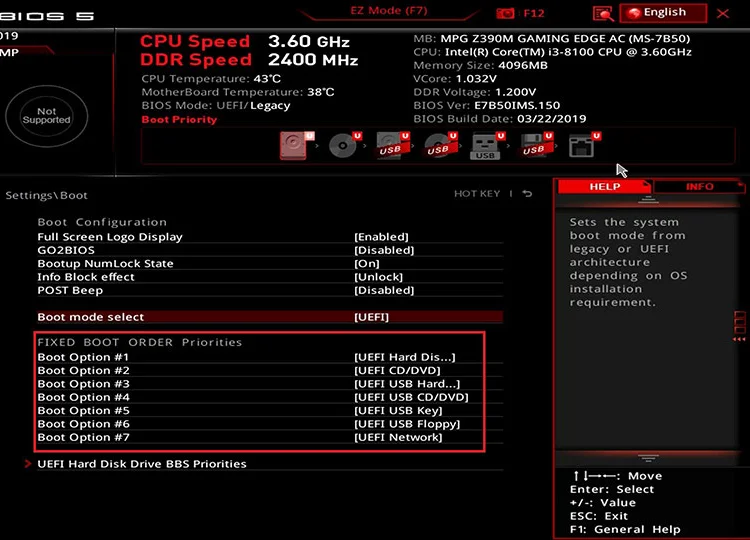The width and height of the screenshot is (750, 540).
Task: Click the CPU Speed 3.60 GHz reading
Action: (x=245, y=41)
